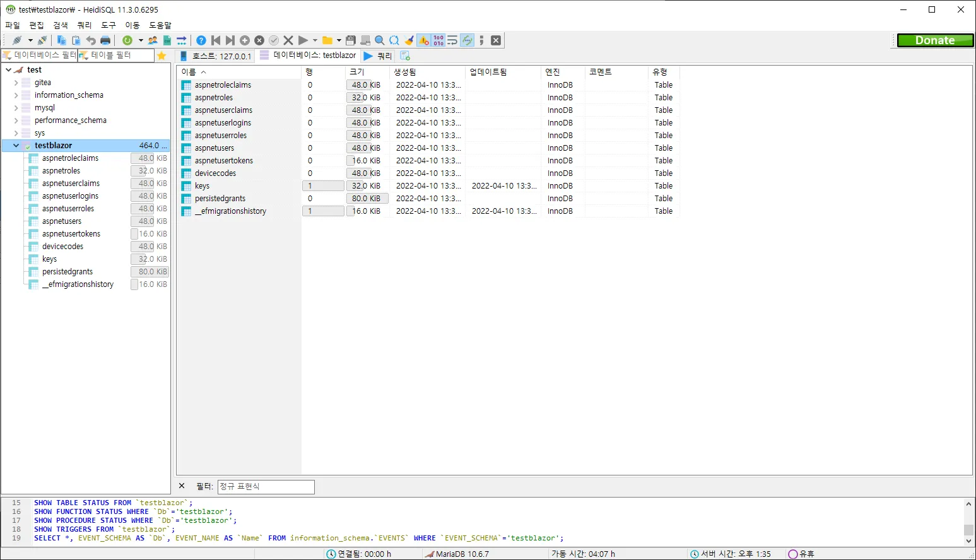Toggle the word wrap button
This screenshot has width=976, height=560.
(452, 40)
